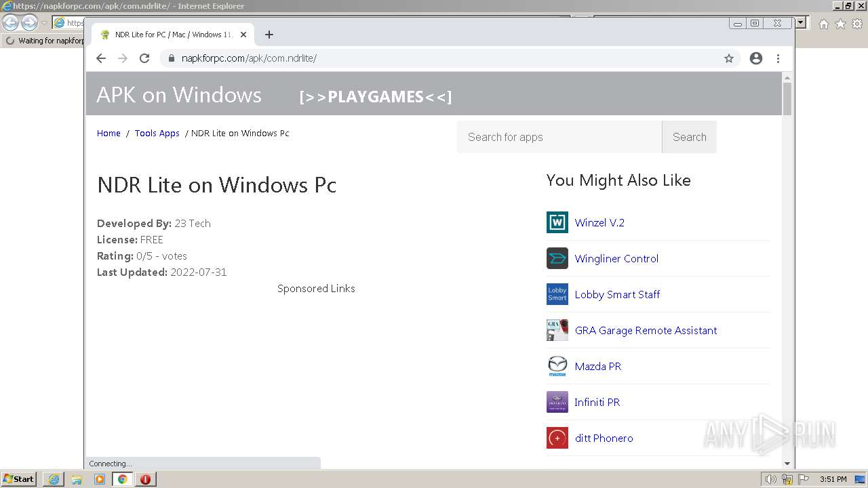Image resolution: width=868 pixels, height=488 pixels.
Task: Open Tools Apps breadcrumb link
Action: [x=157, y=134]
